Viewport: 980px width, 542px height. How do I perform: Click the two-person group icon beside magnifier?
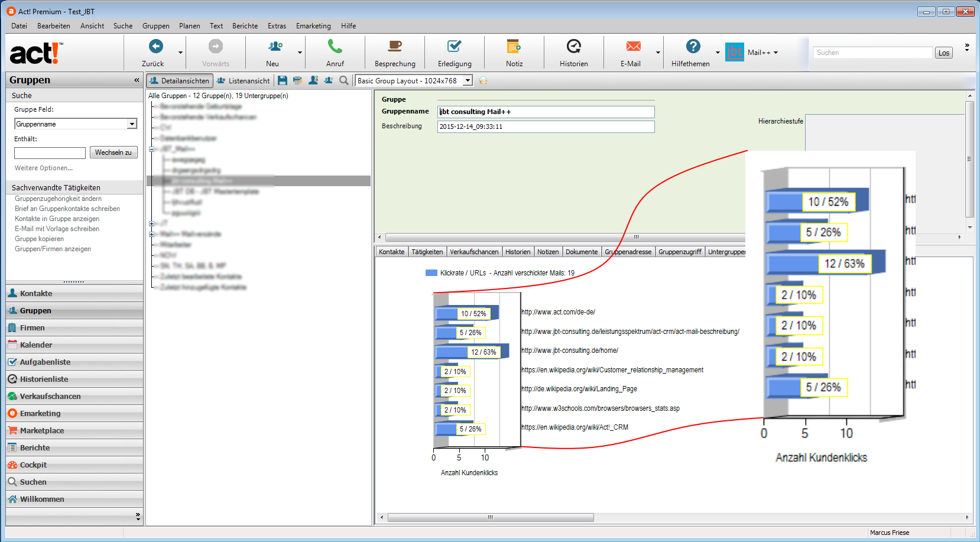[x=329, y=80]
